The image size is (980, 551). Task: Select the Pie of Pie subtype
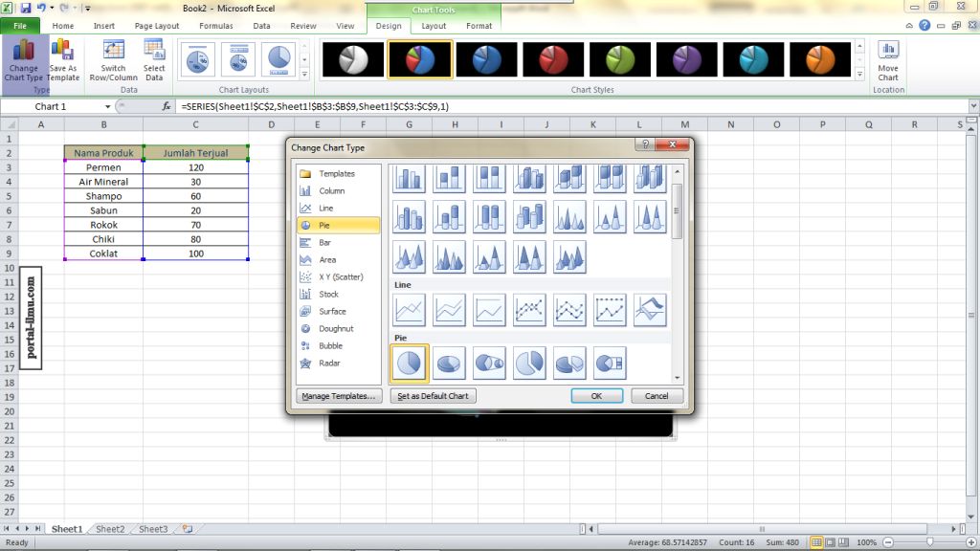(x=489, y=363)
